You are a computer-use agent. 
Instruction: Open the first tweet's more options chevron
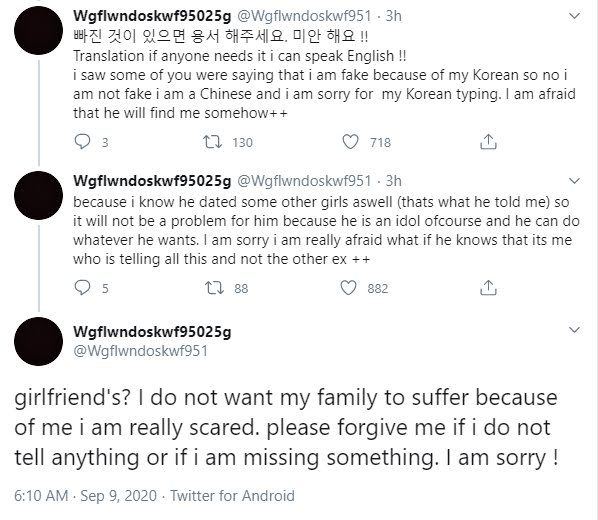point(574,16)
